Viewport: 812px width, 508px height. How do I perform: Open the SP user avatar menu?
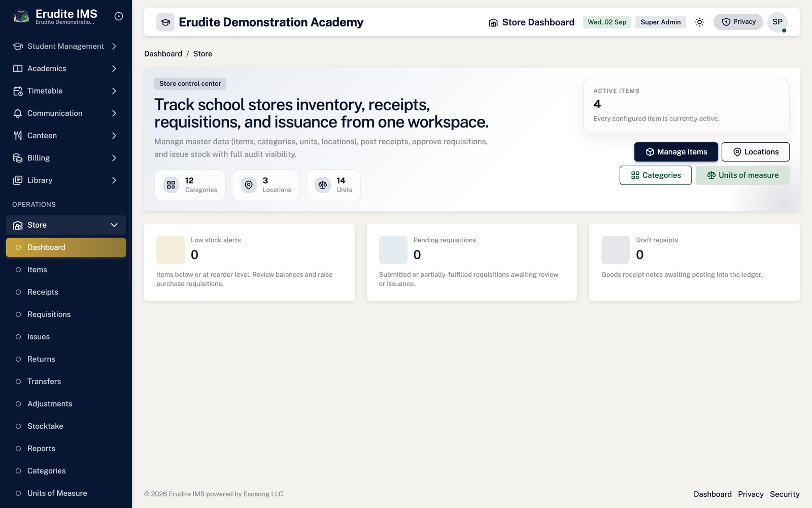pos(777,22)
